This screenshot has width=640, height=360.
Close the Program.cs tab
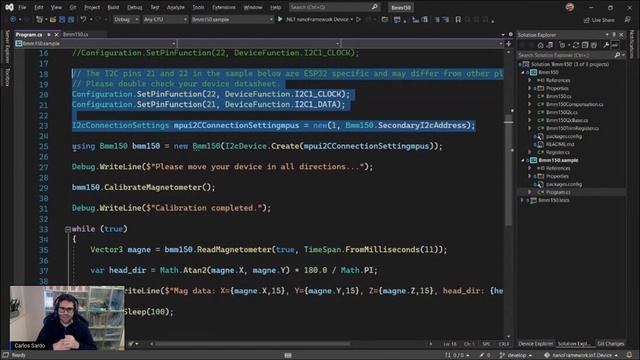[57, 35]
